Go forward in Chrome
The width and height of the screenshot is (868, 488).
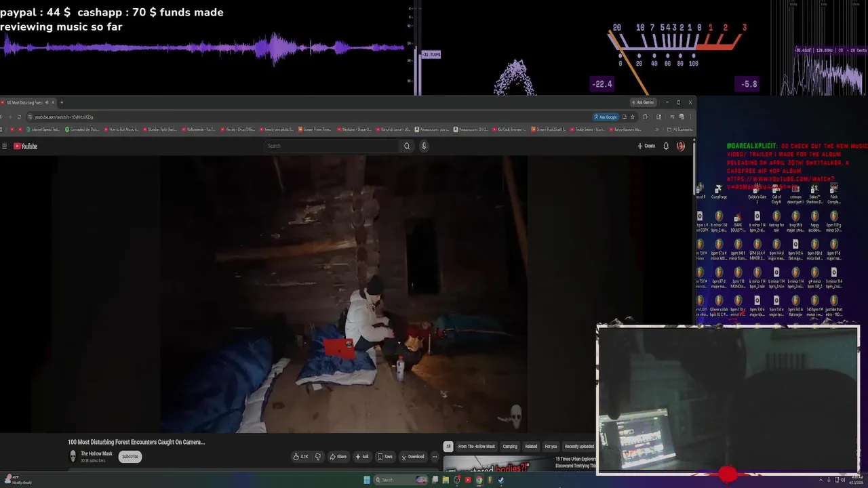pyautogui.click(x=11, y=117)
